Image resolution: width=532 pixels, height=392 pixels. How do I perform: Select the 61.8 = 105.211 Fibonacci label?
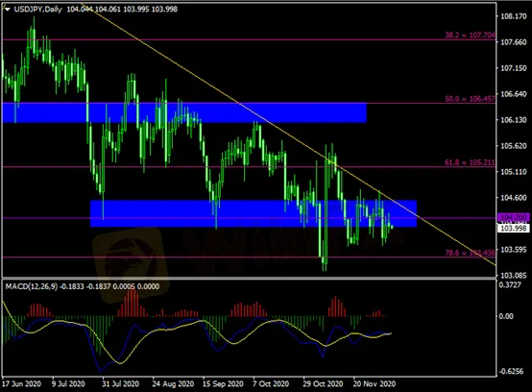pyautogui.click(x=470, y=162)
